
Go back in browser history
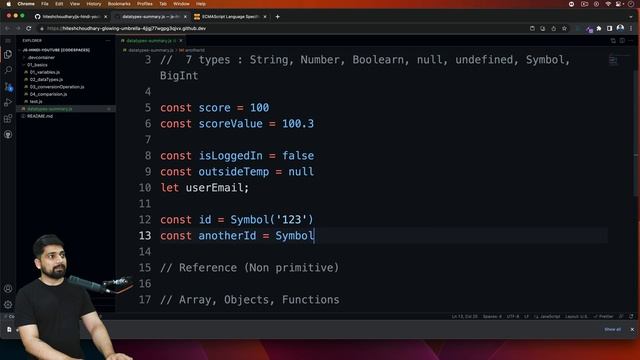coord(7,28)
